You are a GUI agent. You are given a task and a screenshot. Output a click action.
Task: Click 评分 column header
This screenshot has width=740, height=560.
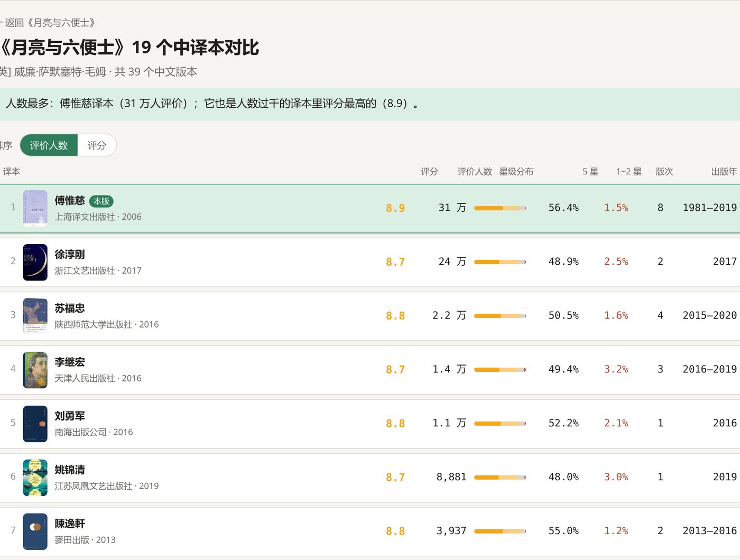[429, 172]
